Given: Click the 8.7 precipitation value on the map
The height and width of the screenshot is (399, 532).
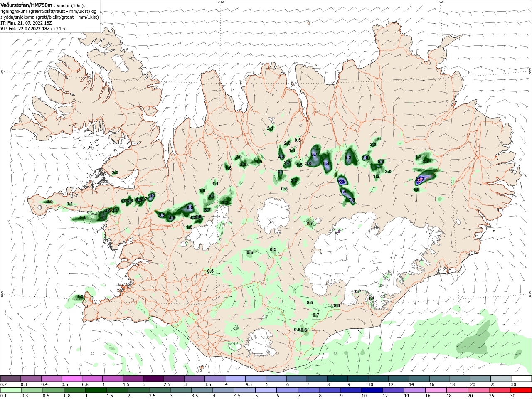Looking at the screenshot, I should 314,154.
